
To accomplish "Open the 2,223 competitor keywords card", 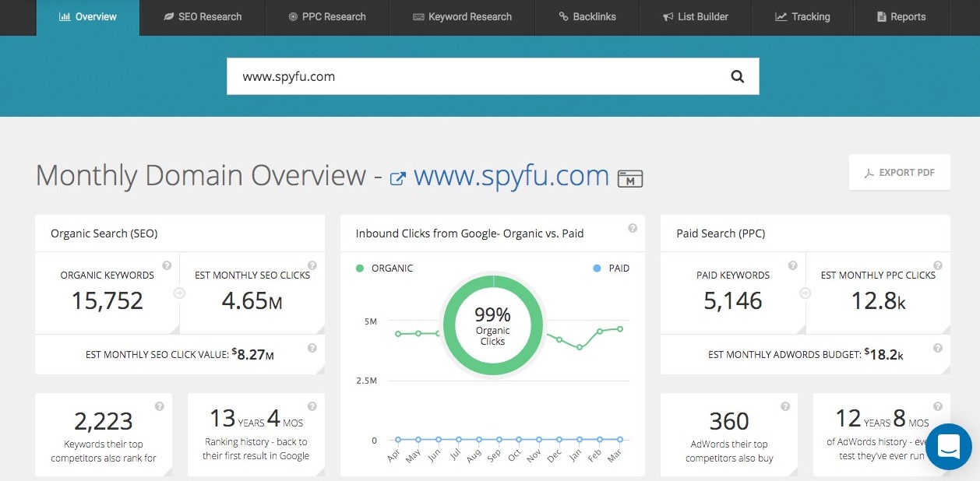I will click(104, 434).
